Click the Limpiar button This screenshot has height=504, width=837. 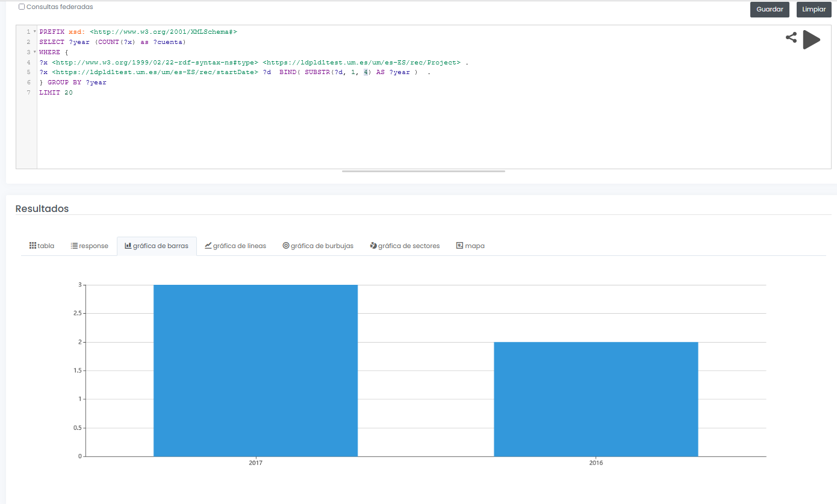click(x=814, y=10)
